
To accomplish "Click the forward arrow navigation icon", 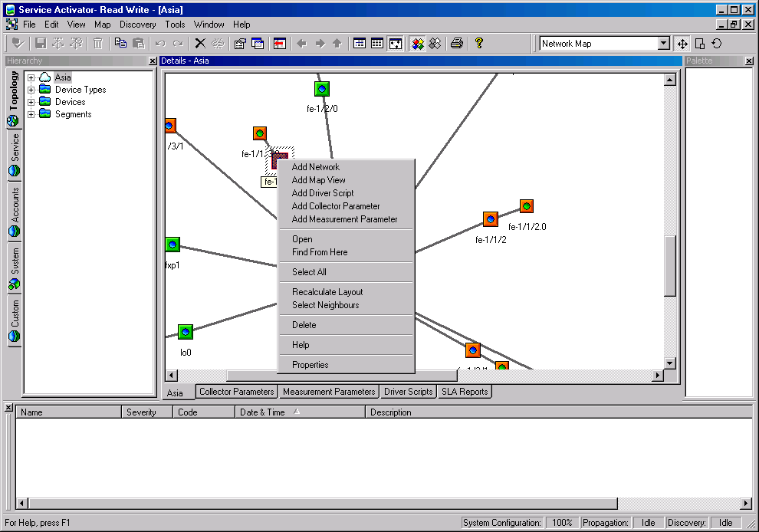I will click(320, 44).
